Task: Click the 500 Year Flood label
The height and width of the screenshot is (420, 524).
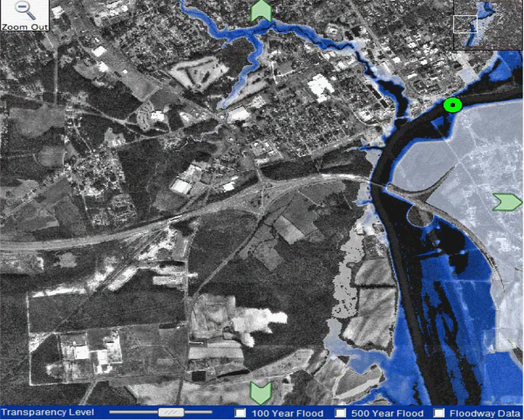Action: tap(387, 413)
